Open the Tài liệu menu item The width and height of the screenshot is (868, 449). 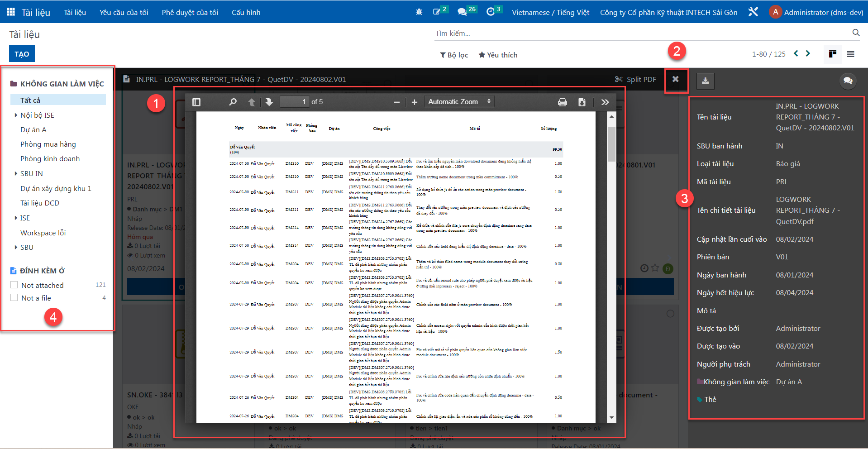point(75,12)
